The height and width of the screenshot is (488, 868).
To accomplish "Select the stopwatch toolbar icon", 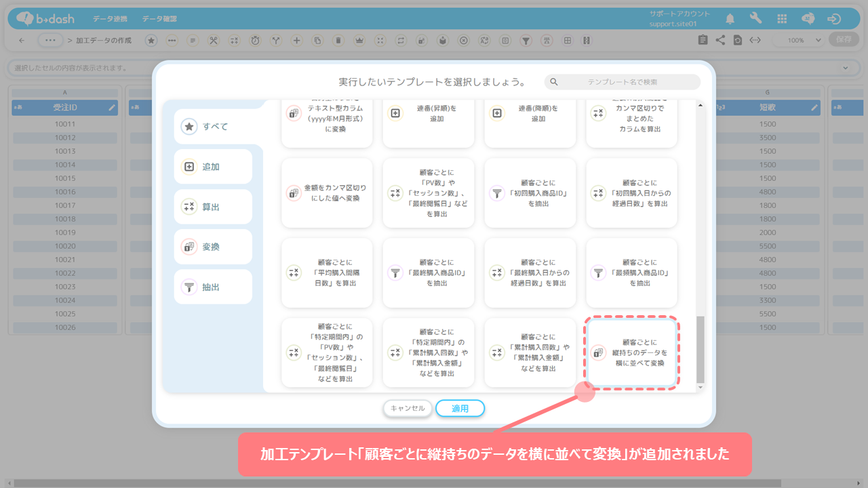I will pos(255,41).
